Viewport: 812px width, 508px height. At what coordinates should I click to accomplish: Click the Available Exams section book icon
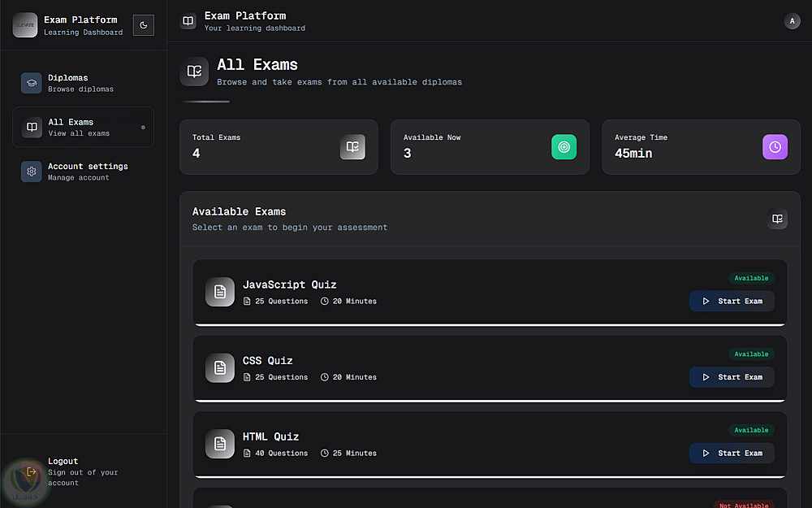(x=777, y=219)
